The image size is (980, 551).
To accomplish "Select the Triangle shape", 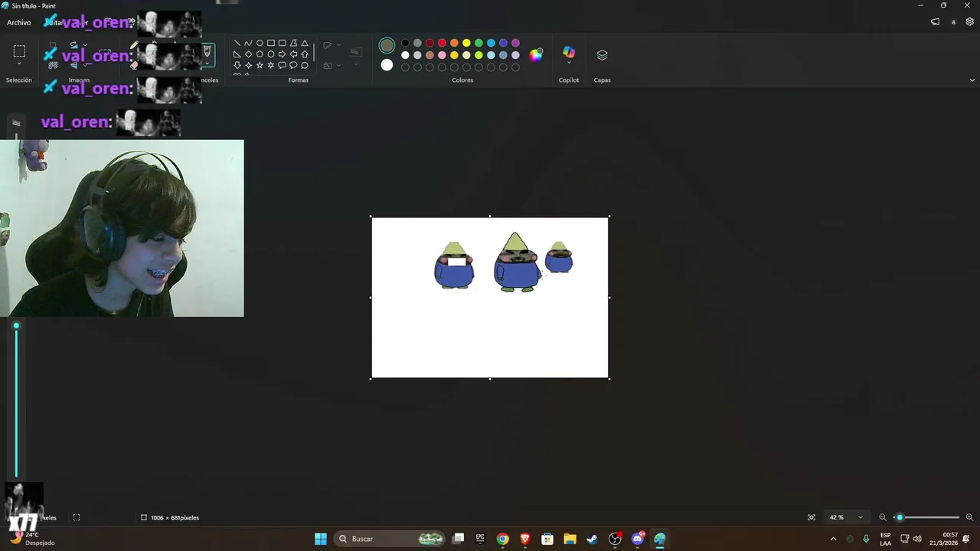I will [305, 43].
